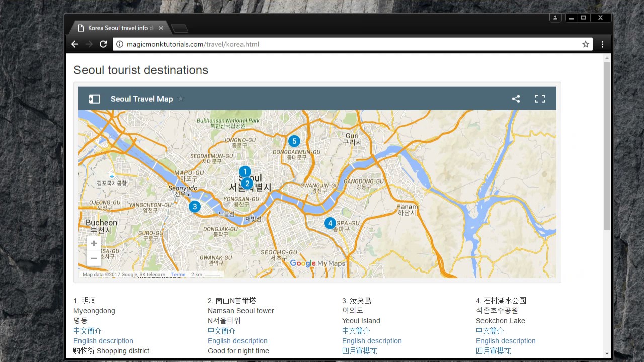Click the 'Myeongdong' text
644x362 pixels.
click(x=94, y=311)
